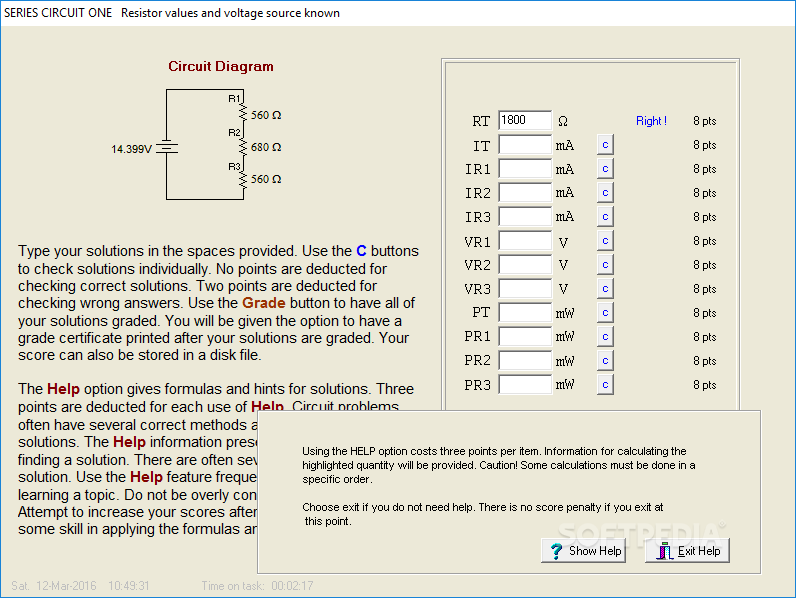Click the VR2 voltage input field
This screenshot has height=598, width=796.
(525, 264)
